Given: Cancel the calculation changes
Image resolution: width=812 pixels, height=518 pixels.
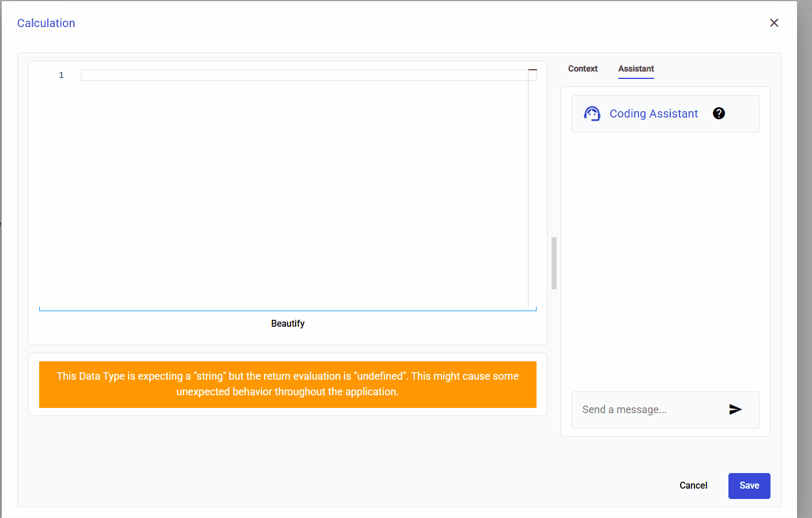Looking at the screenshot, I should (693, 486).
